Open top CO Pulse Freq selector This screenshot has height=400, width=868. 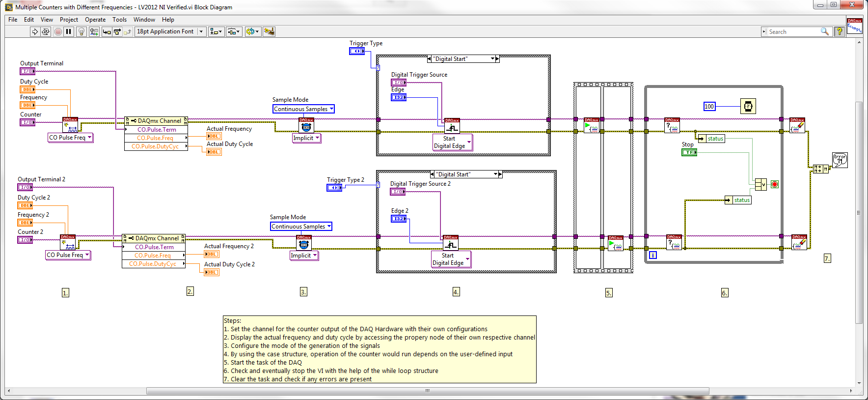[x=70, y=138]
